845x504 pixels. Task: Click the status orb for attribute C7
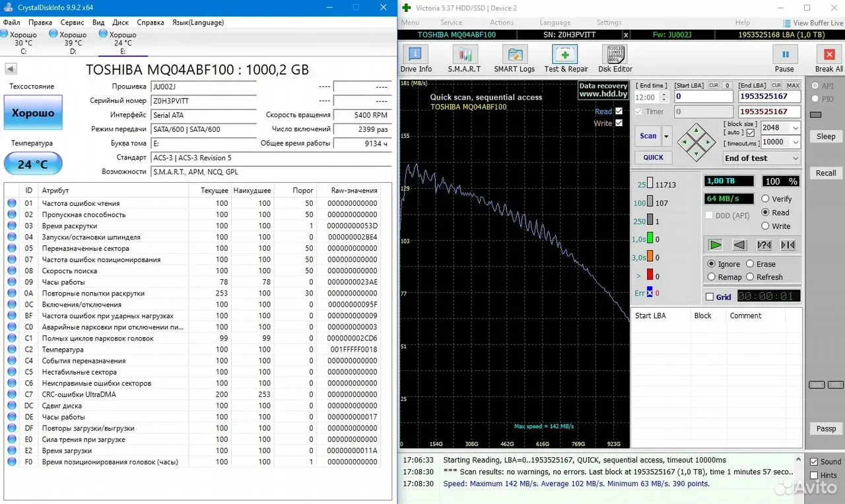pos(12,394)
